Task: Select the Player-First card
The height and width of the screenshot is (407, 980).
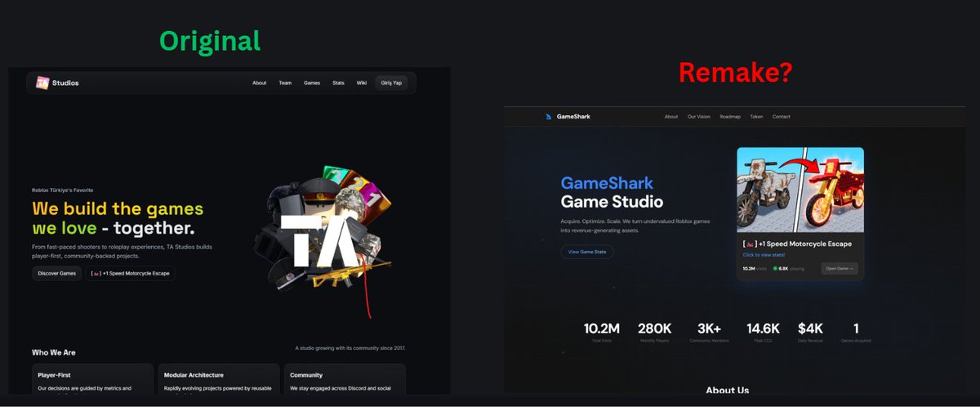Action: [93, 380]
